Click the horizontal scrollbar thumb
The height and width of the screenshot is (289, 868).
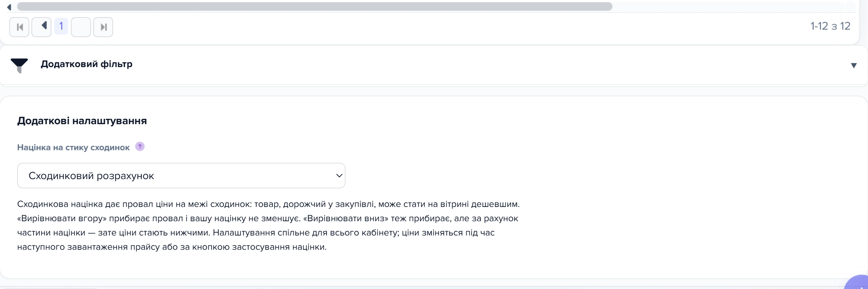314,6
